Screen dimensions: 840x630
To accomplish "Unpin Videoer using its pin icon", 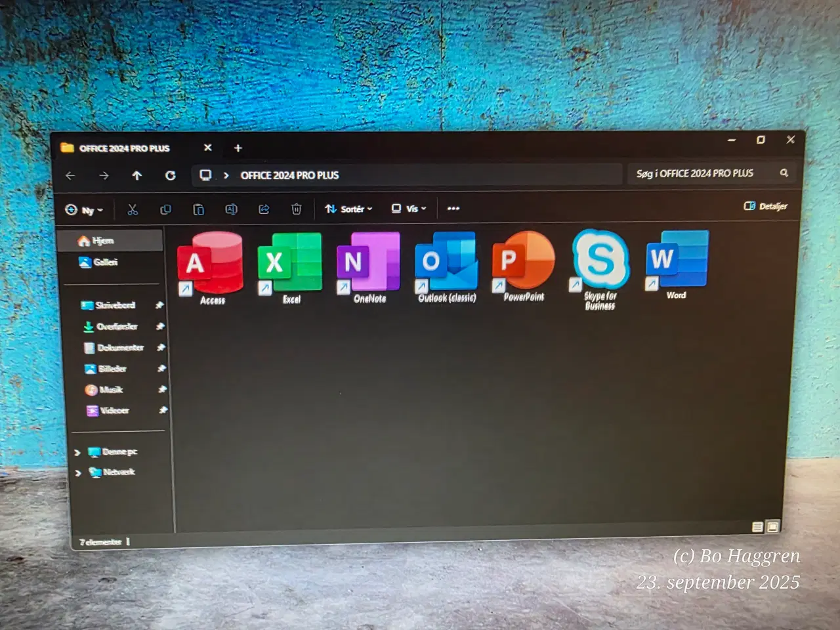I will tap(163, 411).
